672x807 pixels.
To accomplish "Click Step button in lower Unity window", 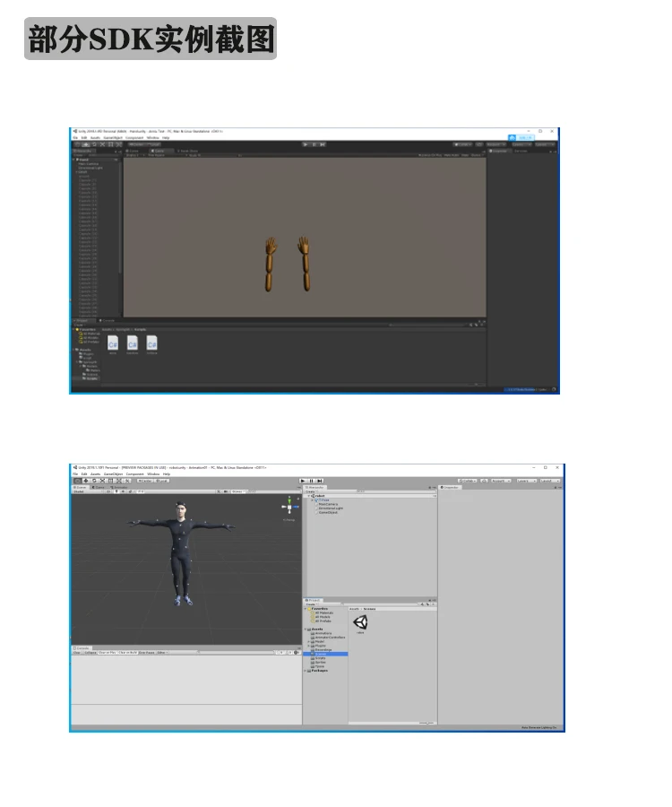I will point(319,481).
